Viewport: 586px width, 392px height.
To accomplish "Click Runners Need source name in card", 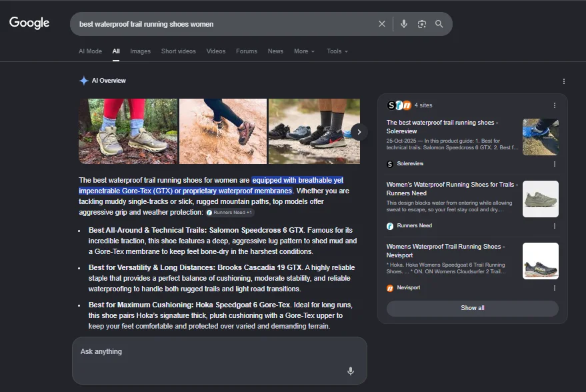I will pyautogui.click(x=415, y=226).
